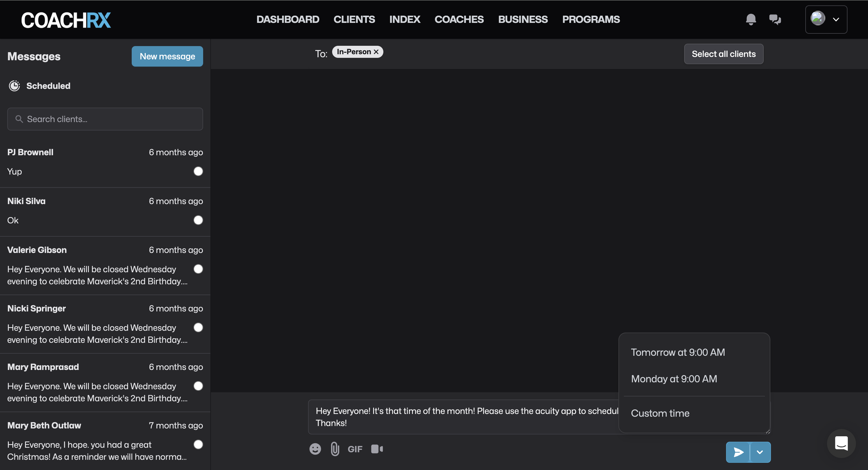The height and width of the screenshot is (470, 868).
Task: Select PJ Brownell's radio circle
Action: click(x=198, y=171)
